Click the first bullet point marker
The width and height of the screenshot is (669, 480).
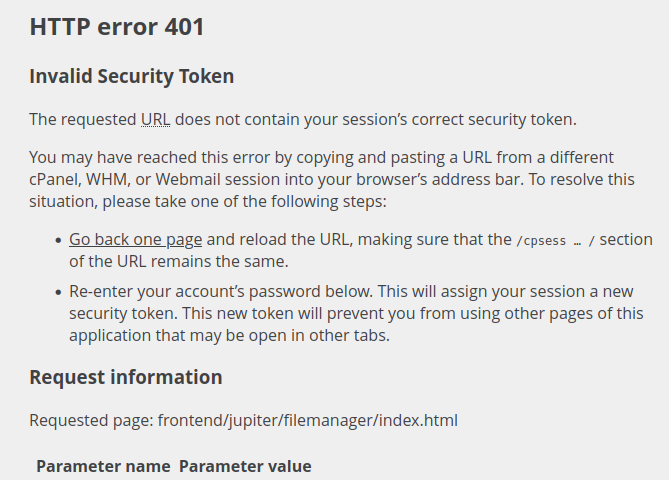coord(59,241)
